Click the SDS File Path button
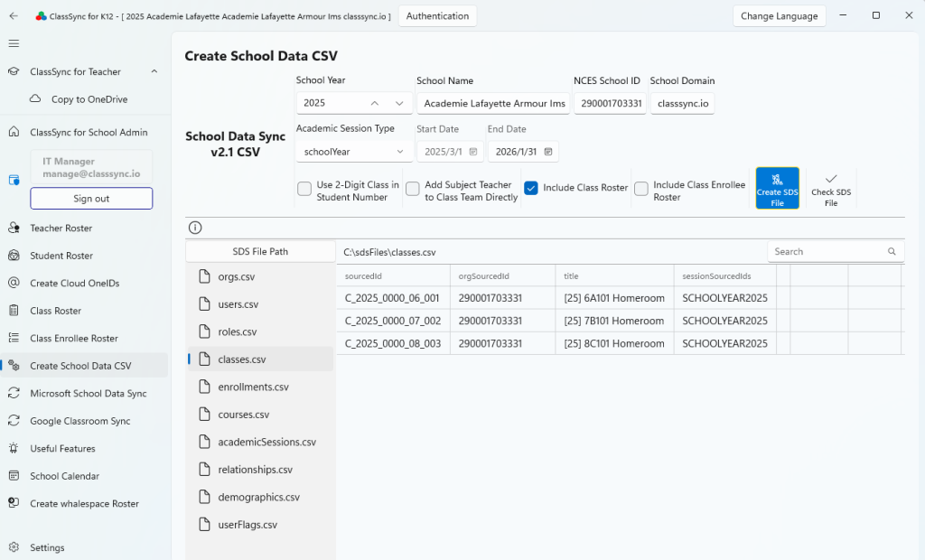 point(260,251)
